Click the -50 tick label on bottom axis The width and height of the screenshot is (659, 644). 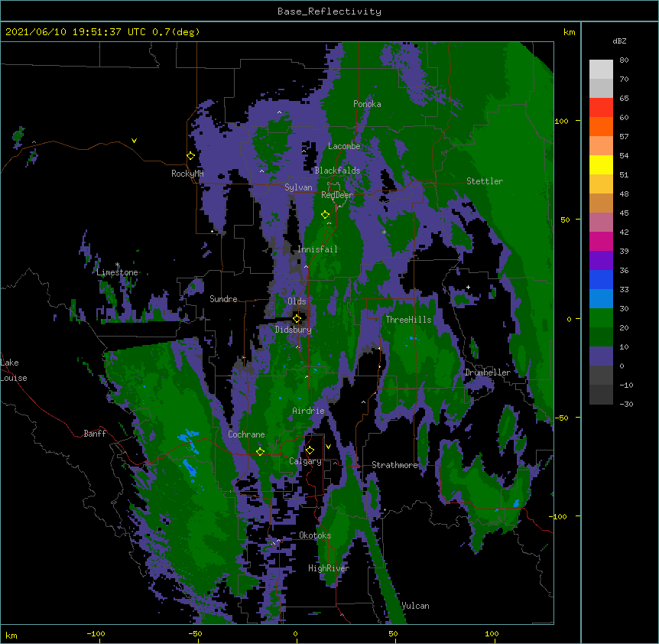195,633
